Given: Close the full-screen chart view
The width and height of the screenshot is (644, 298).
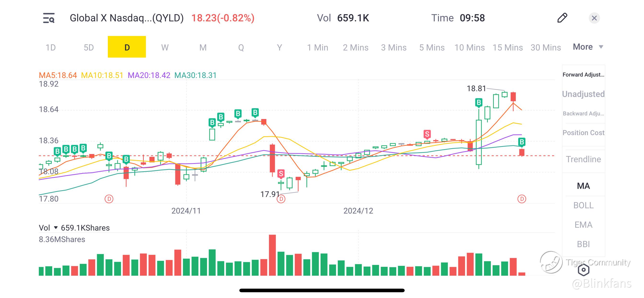Looking at the screenshot, I should point(594,18).
